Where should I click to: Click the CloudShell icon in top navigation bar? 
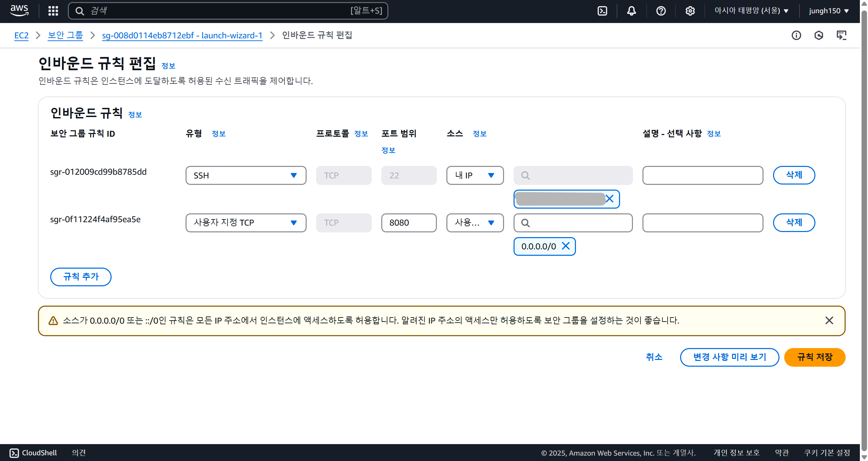pyautogui.click(x=602, y=11)
